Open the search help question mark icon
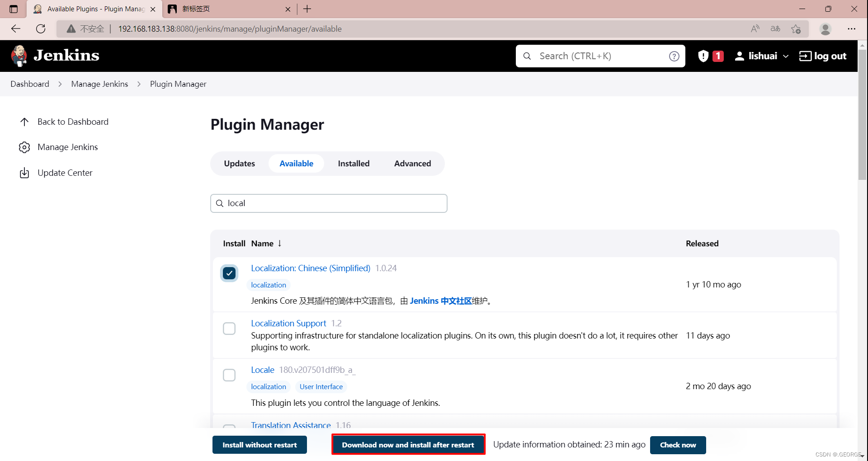 point(674,56)
